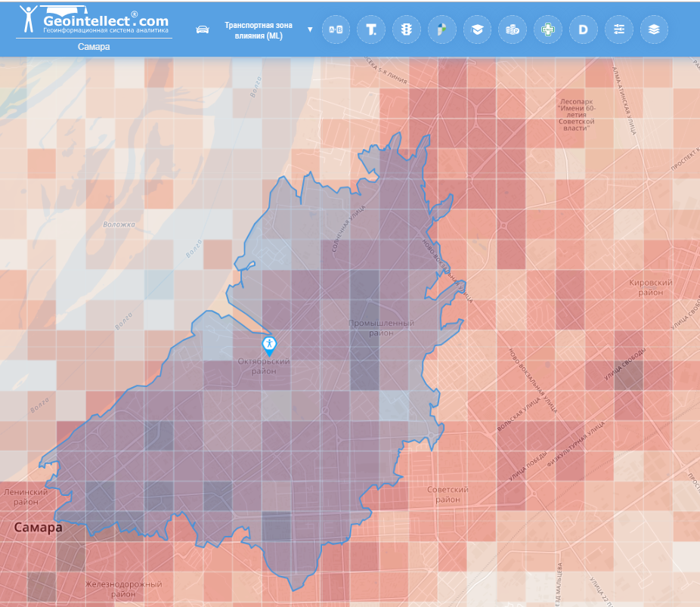
Task: Click the Советский район map label
Action: click(448, 494)
